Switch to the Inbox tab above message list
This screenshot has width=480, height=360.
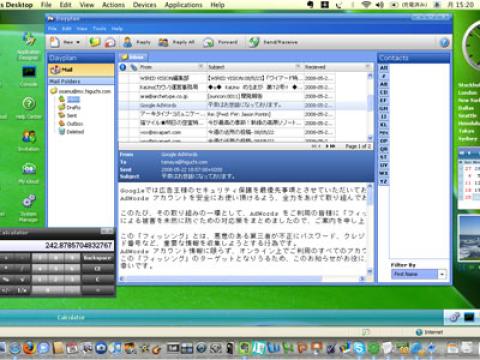[x=133, y=57]
